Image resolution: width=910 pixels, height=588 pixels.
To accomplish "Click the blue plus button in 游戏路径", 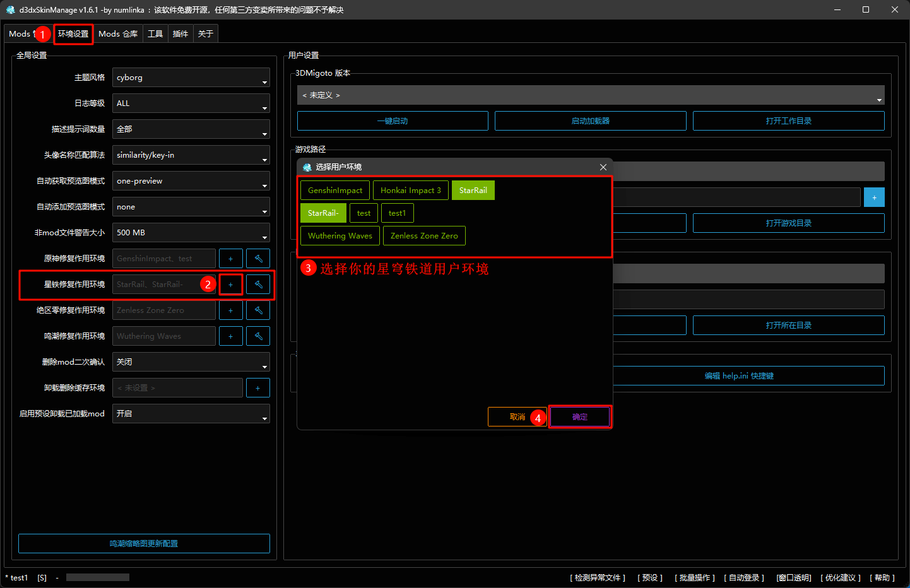I will [x=874, y=197].
